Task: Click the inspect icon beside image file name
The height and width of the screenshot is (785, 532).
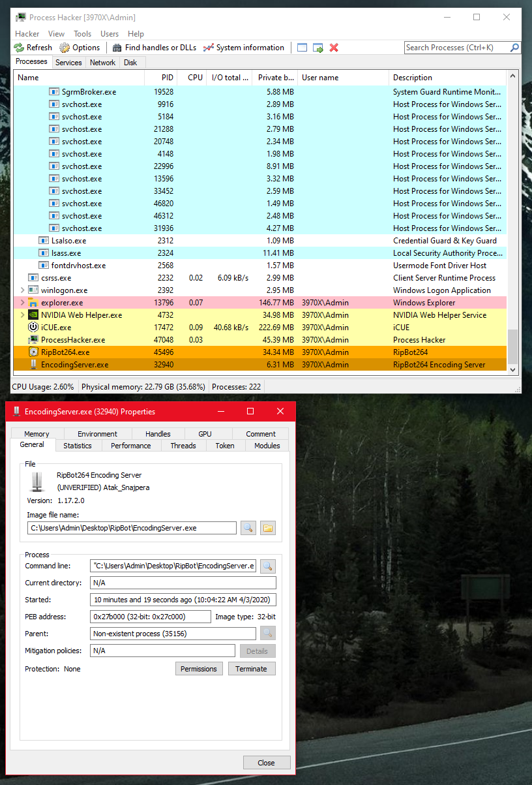Action: click(x=248, y=528)
